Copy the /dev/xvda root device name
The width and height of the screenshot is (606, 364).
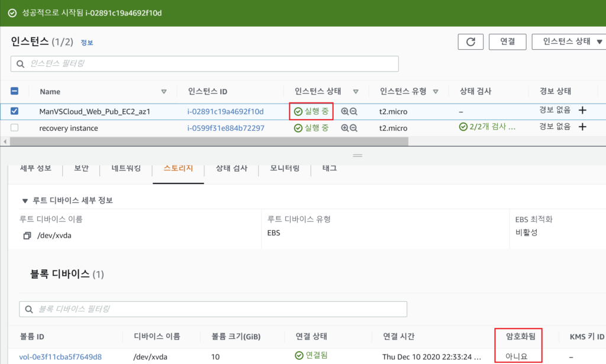pos(27,236)
